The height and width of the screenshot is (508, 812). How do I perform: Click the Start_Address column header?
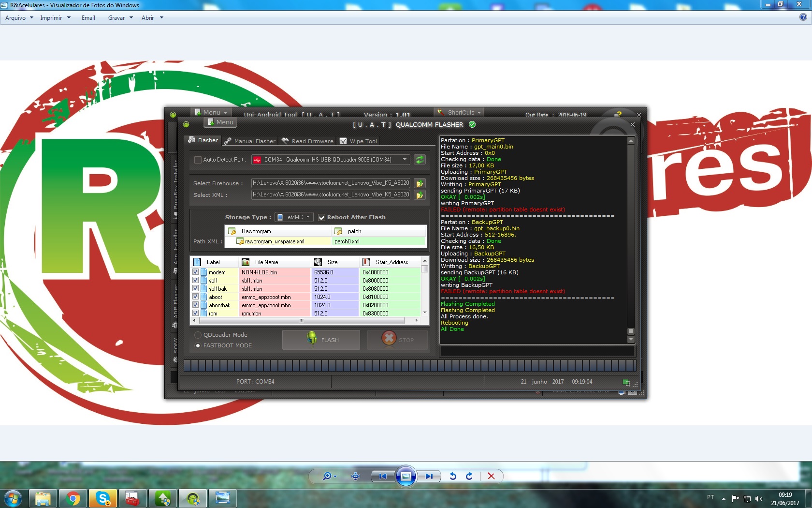(391, 262)
